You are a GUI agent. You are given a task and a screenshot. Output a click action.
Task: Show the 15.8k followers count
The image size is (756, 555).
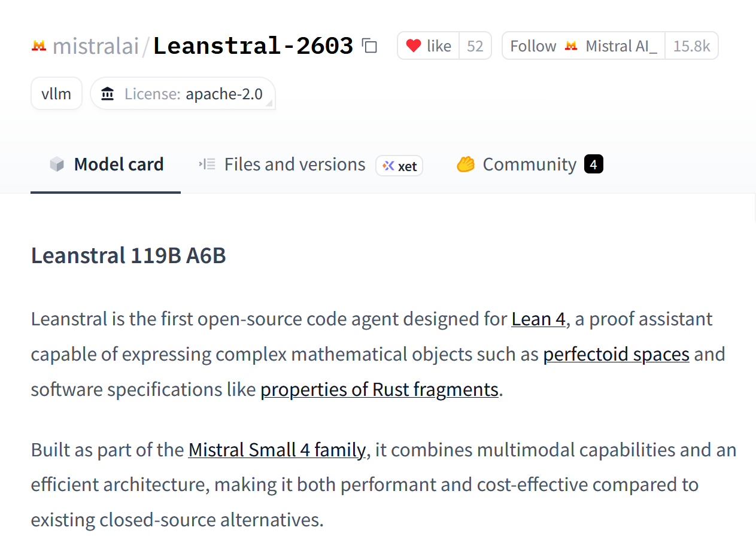pyautogui.click(x=691, y=46)
